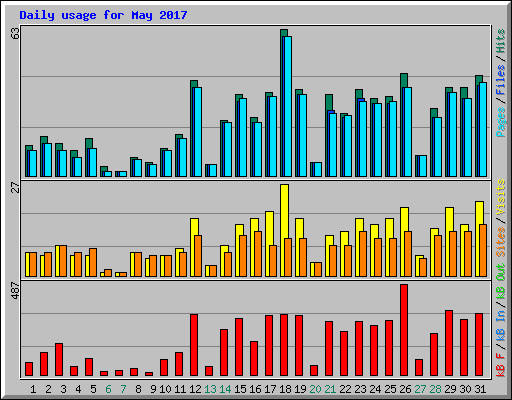
Task: Click day label 19 on the x-axis
Action: (300, 389)
